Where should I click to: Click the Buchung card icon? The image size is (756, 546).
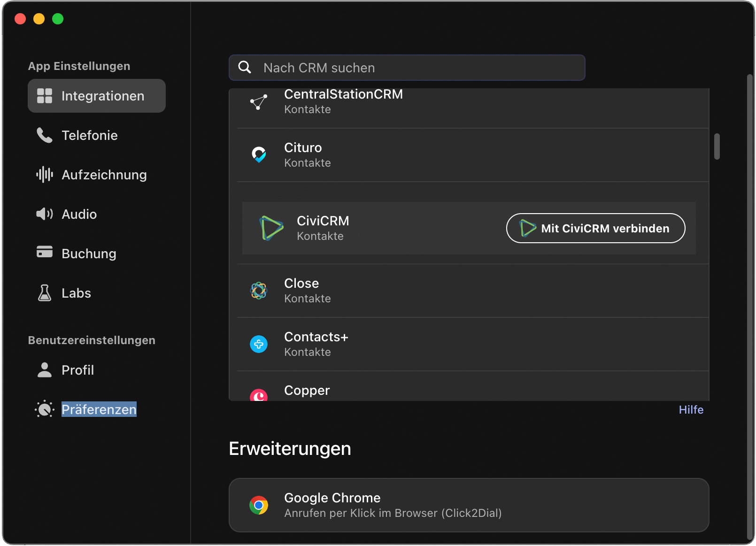coord(45,252)
